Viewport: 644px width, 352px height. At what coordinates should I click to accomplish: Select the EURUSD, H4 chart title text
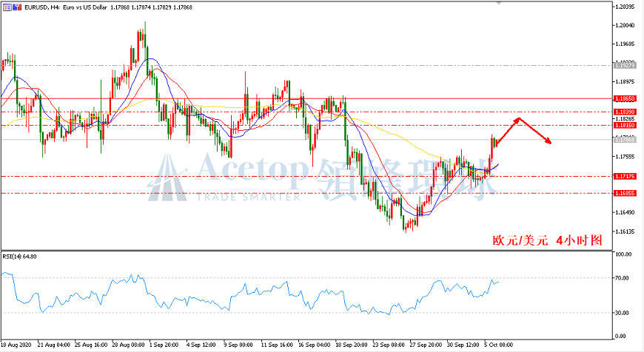pyautogui.click(x=42, y=7)
